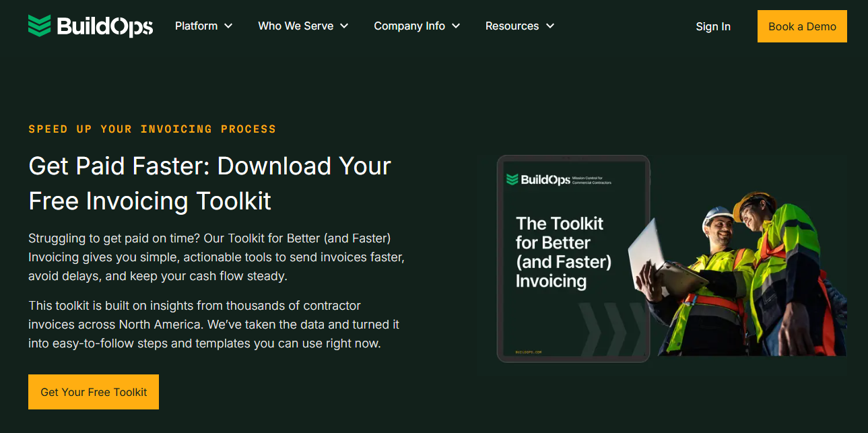Expand the chevron beside Resources
868x433 pixels.
pyautogui.click(x=550, y=26)
